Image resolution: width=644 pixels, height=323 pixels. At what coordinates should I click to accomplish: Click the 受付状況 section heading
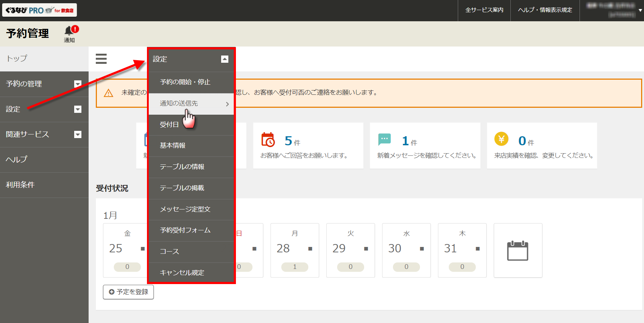point(112,189)
